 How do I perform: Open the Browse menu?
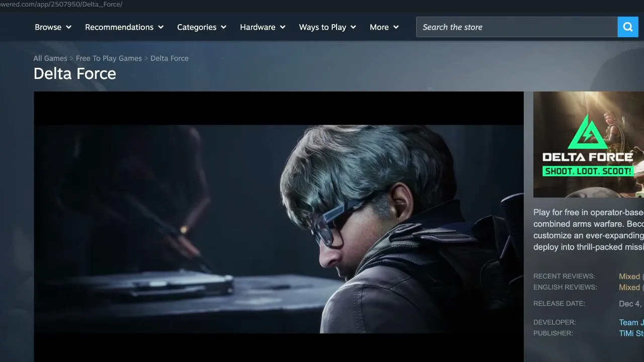[53, 27]
